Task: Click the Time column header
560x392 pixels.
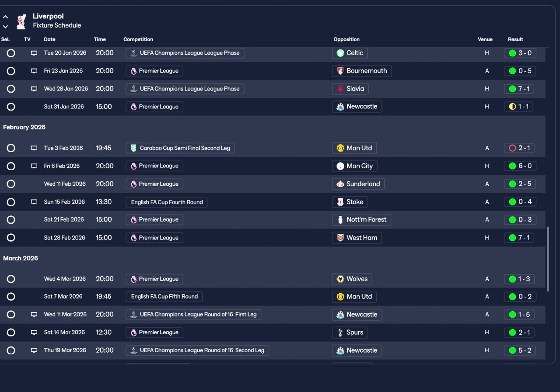Action: coord(100,39)
